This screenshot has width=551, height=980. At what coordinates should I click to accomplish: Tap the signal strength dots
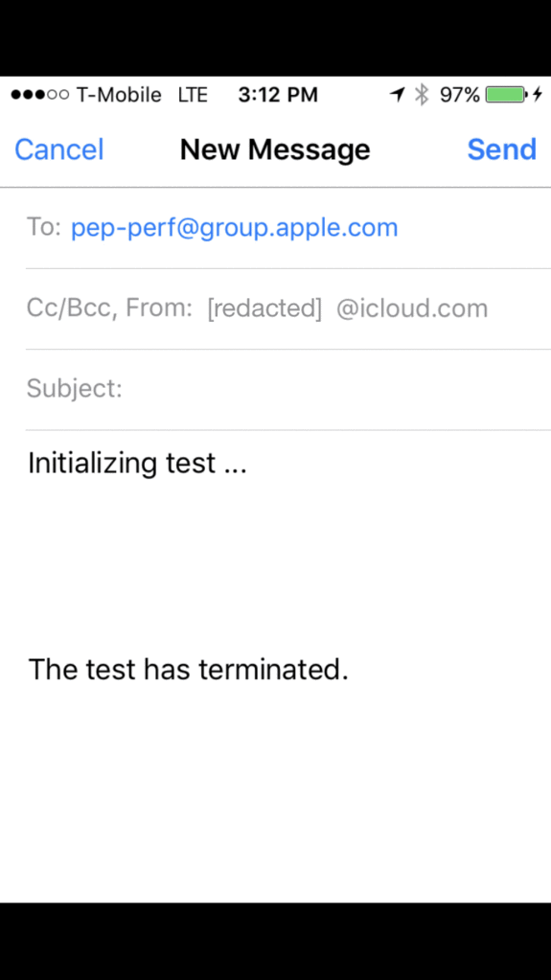pos(40,95)
